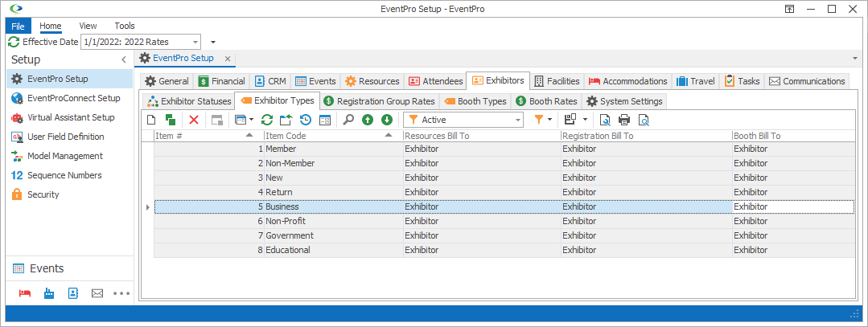Image resolution: width=868 pixels, height=327 pixels.
Task: Switch to the Accommodations tab
Action: (x=627, y=81)
